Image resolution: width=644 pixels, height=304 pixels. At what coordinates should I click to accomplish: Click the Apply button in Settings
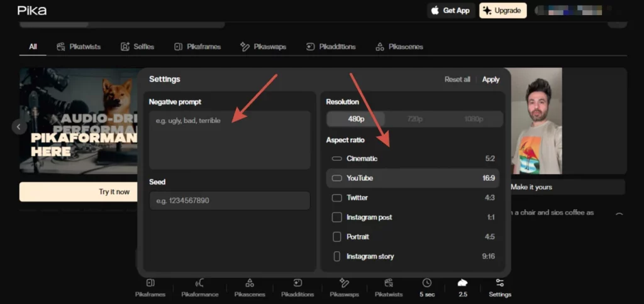[x=491, y=79]
